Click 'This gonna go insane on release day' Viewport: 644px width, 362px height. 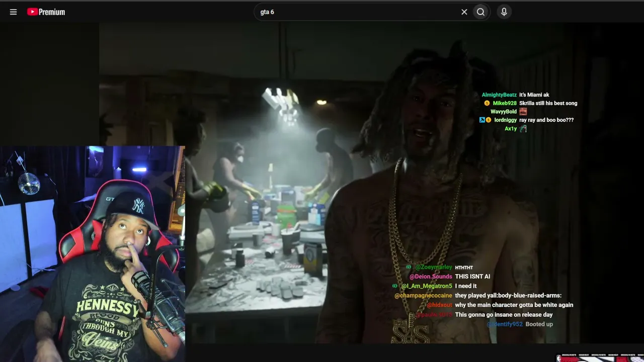504,315
